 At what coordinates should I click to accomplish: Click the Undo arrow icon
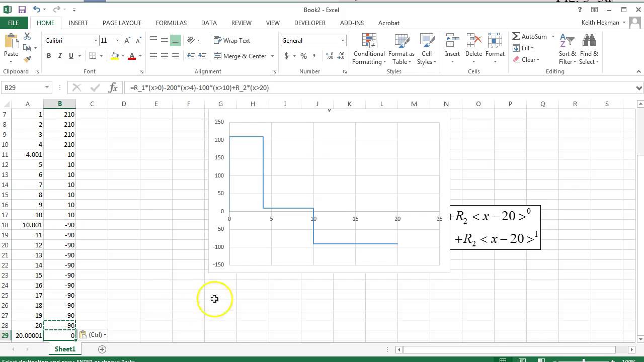coord(36,10)
